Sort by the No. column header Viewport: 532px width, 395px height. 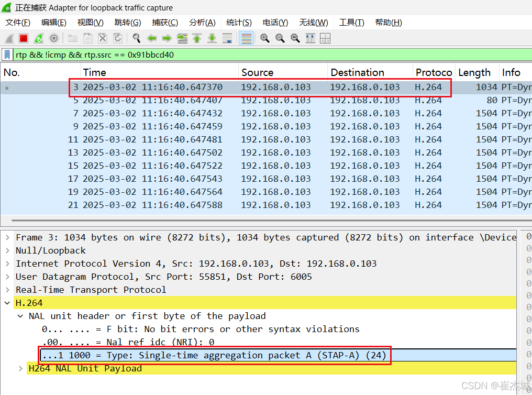[40, 72]
